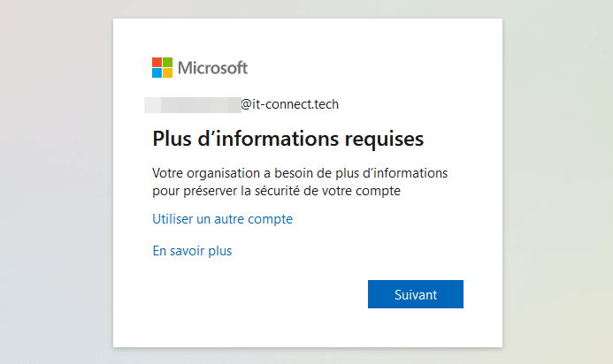Click the Microsoft four-square logo

(163, 68)
